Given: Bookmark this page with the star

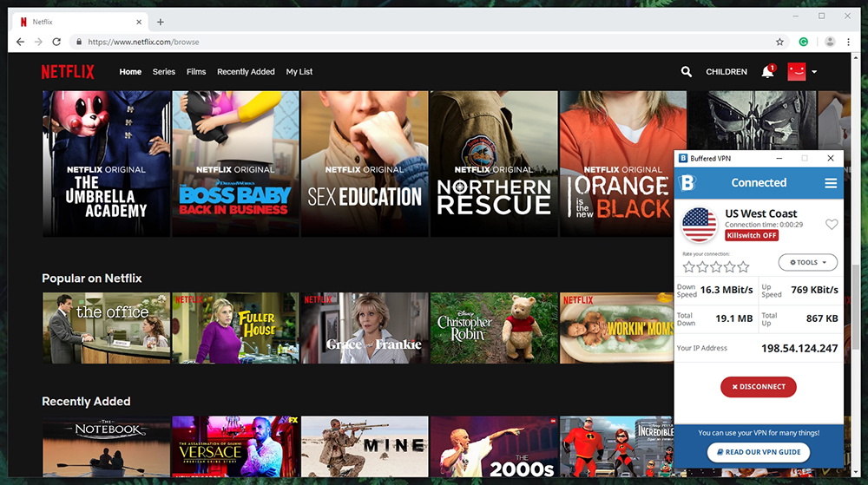Looking at the screenshot, I should tap(779, 42).
